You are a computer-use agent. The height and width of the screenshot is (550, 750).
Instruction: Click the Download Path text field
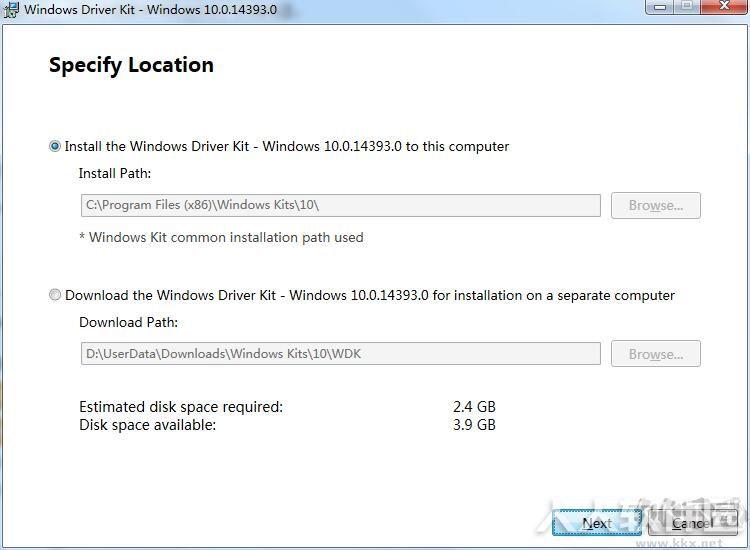[341, 354]
